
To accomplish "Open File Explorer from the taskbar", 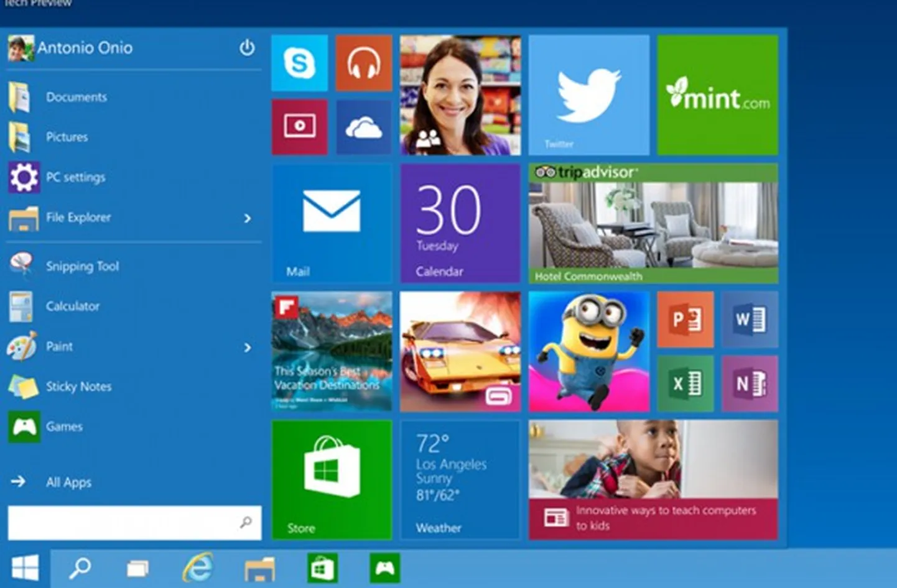I will 259,569.
